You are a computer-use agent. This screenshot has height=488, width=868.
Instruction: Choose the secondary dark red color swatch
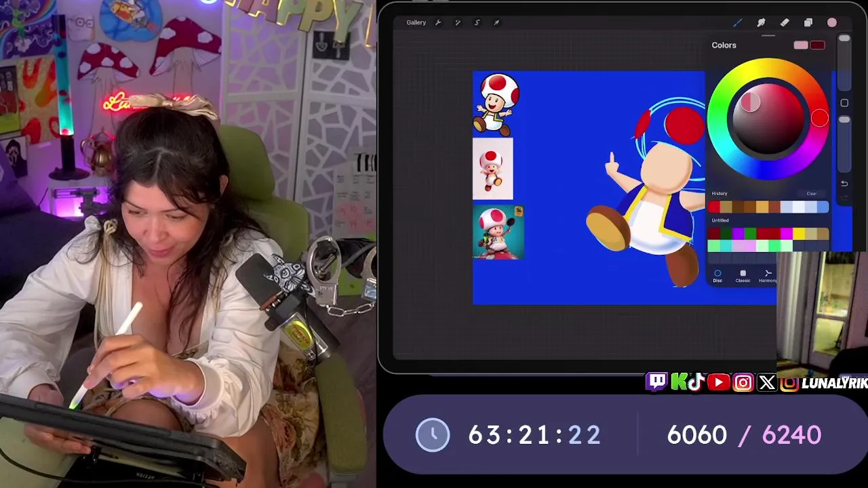pos(818,45)
